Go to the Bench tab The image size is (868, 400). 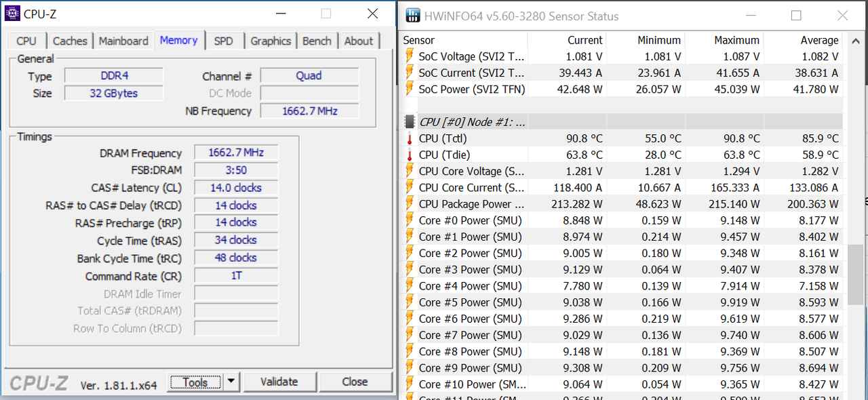point(317,41)
